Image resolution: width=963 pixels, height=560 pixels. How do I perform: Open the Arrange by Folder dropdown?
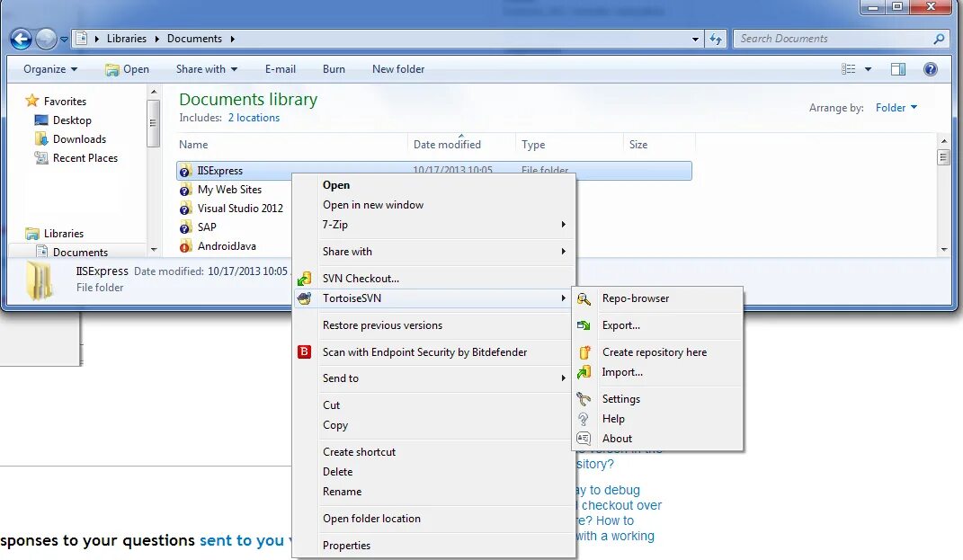pyautogui.click(x=896, y=108)
